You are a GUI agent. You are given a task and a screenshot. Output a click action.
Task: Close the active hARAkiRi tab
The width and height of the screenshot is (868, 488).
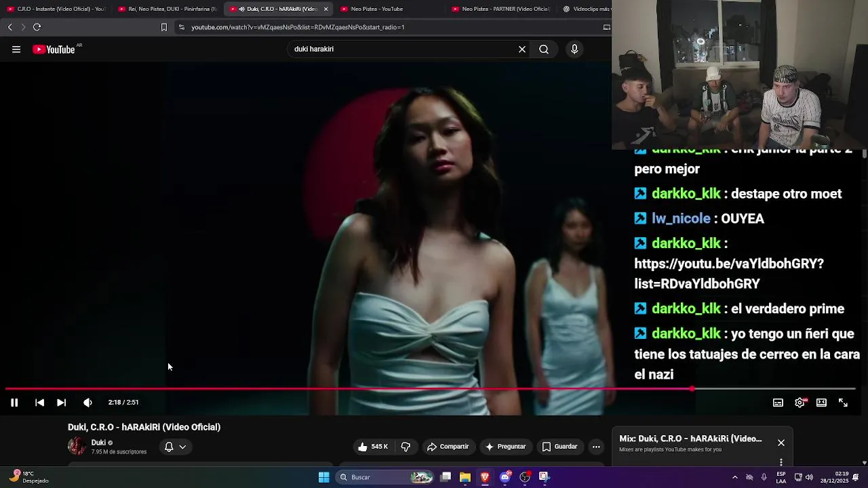(x=325, y=9)
